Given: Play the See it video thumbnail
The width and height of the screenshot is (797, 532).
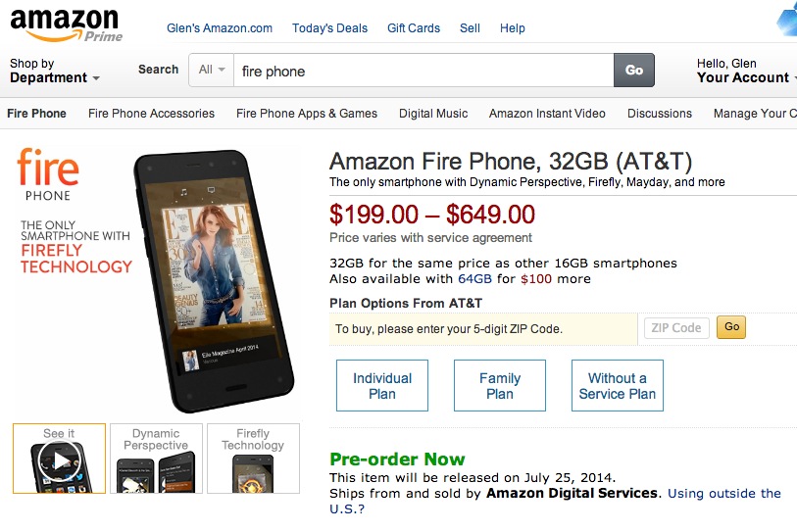Looking at the screenshot, I should (59, 459).
